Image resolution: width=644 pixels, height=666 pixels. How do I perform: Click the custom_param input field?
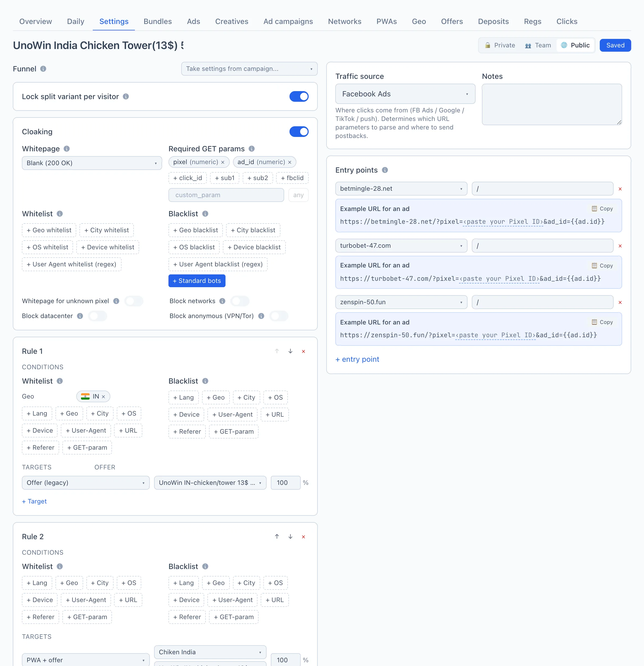226,195
